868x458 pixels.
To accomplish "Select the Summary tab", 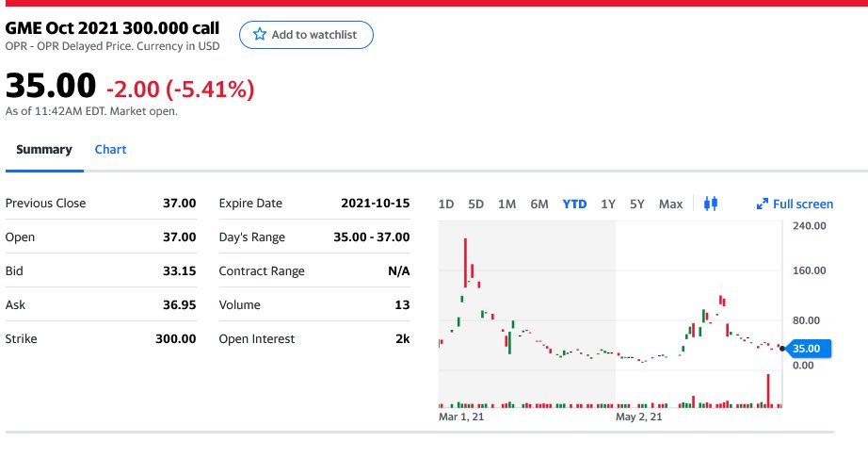I will (x=44, y=150).
